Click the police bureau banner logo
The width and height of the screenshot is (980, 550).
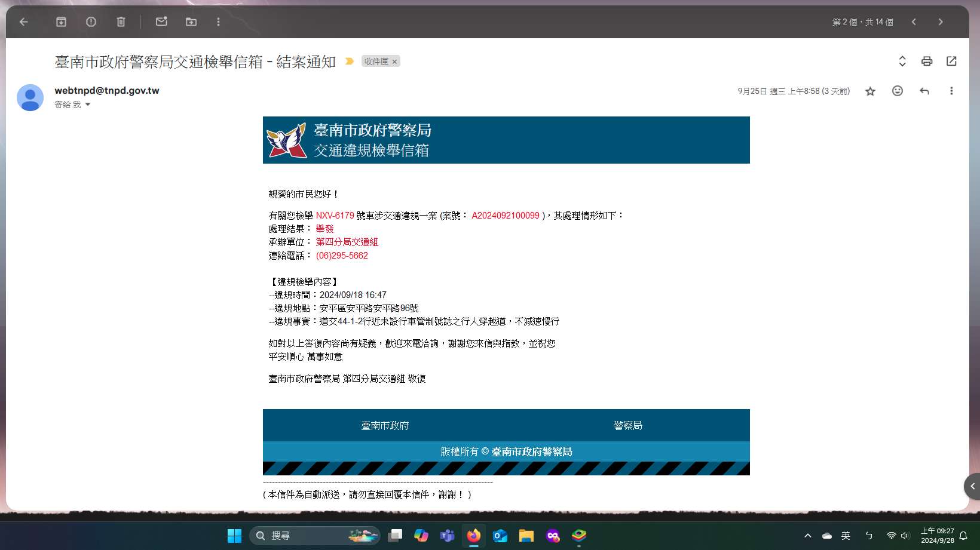click(286, 140)
